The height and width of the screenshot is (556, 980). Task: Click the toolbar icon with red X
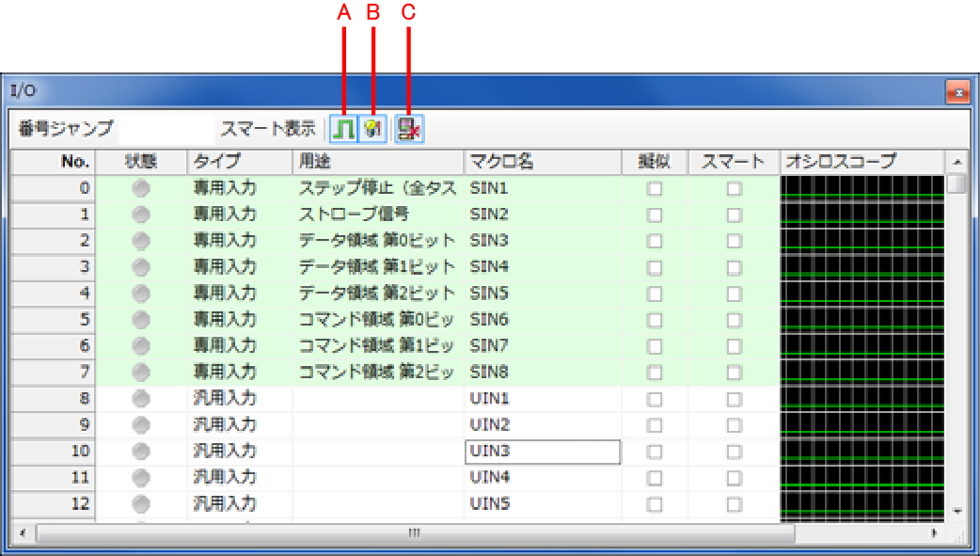click(x=409, y=130)
